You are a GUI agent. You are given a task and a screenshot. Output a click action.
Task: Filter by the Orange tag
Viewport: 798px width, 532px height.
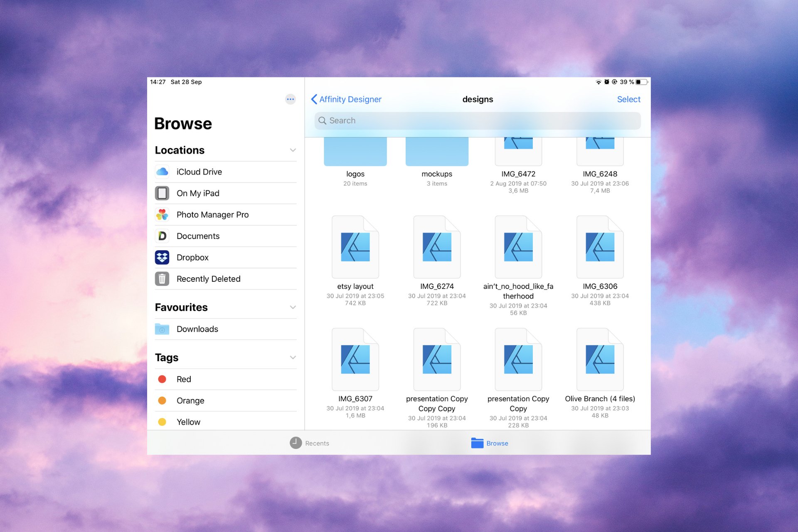tap(226, 401)
